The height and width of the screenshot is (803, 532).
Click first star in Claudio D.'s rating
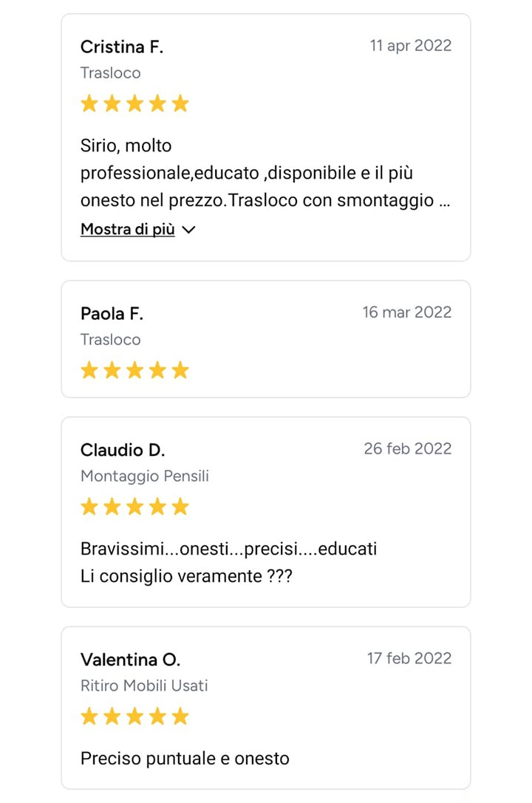click(89, 507)
